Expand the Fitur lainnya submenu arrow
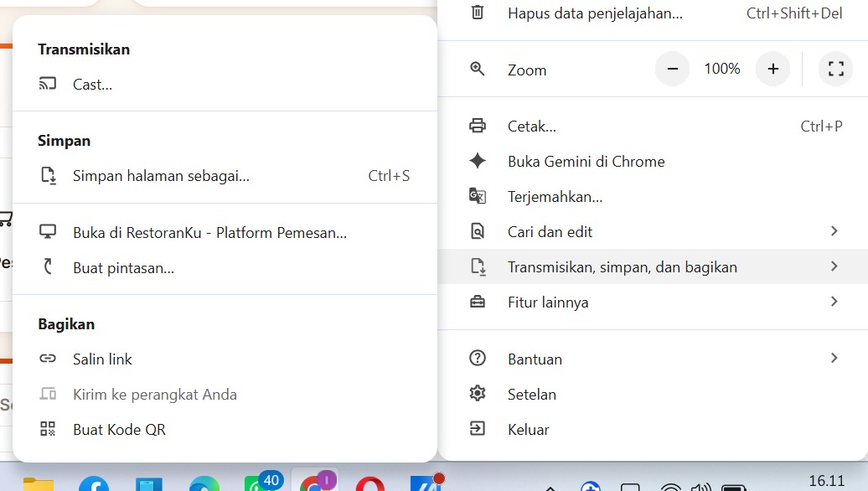The width and height of the screenshot is (868, 491). click(834, 302)
